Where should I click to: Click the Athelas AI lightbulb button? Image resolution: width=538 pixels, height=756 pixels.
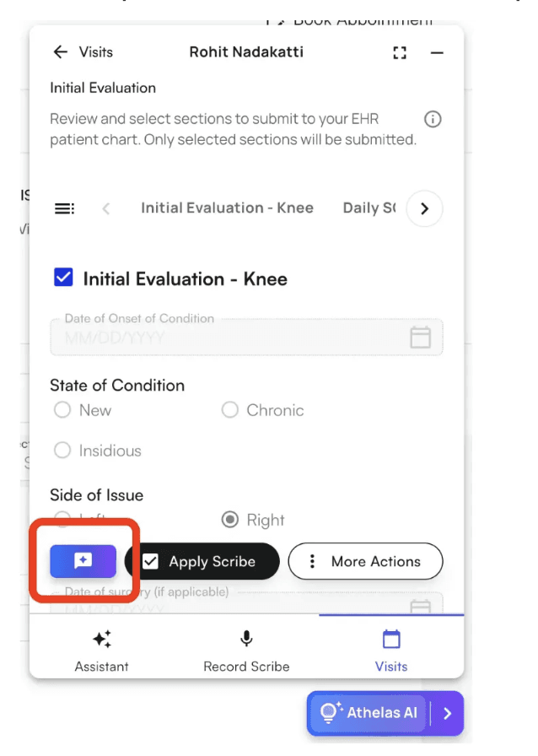tap(369, 713)
